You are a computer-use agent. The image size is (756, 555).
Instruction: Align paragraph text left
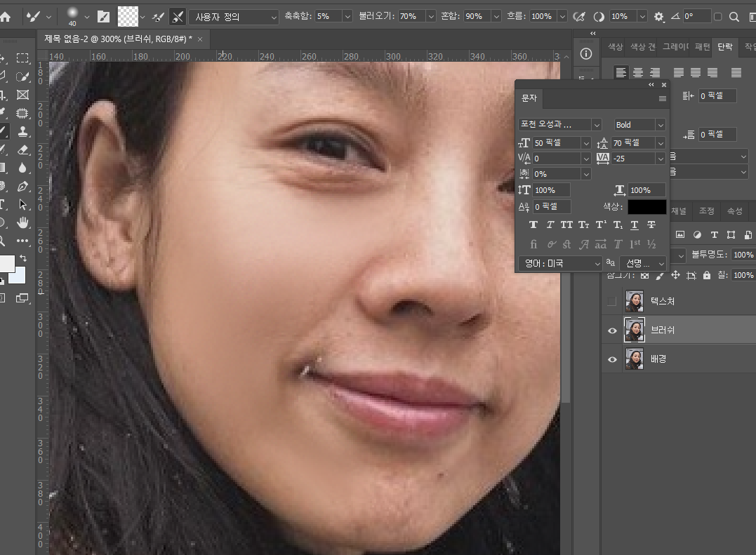621,72
